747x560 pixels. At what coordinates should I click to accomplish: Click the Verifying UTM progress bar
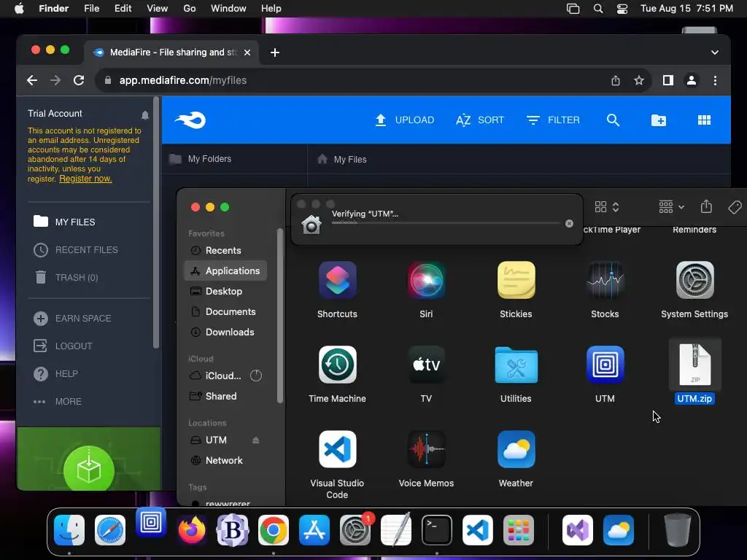446,223
